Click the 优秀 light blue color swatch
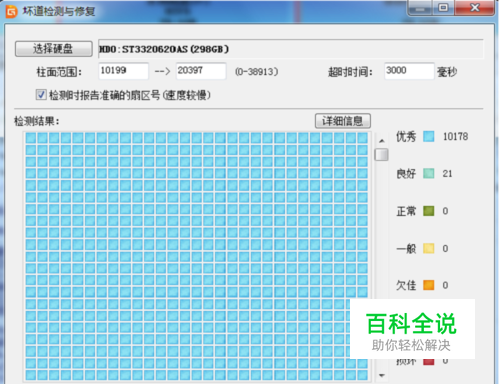The width and height of the screenshot is (500, 384). coord(428,136)
